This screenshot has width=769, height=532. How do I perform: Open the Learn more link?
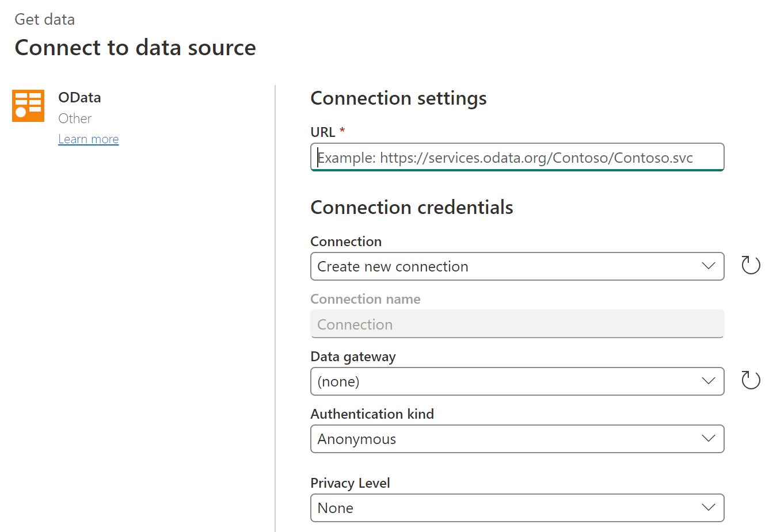coord(89,139)
